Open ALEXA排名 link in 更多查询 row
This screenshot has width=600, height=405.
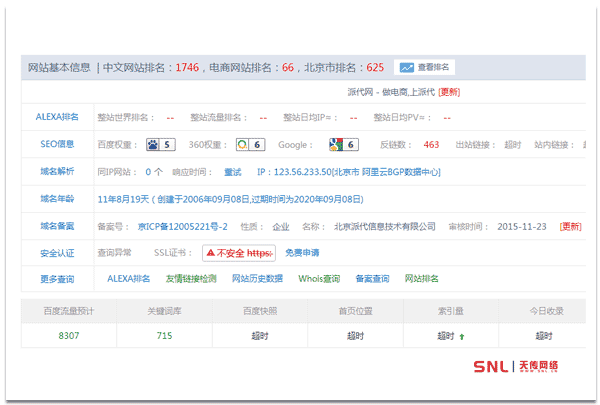129,279
